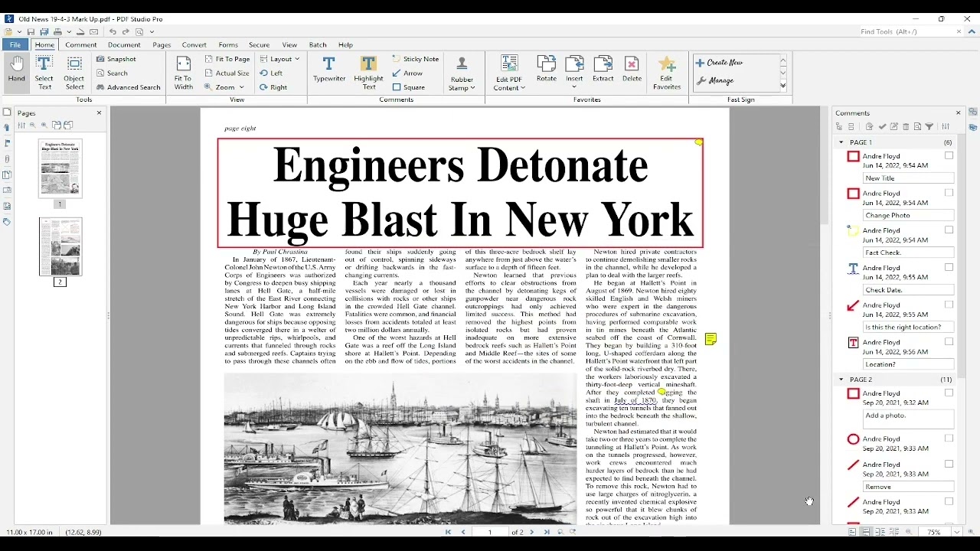Open Edit Favorites
Image resolution: width=980 pixels, height=551 pixels.
667,73
